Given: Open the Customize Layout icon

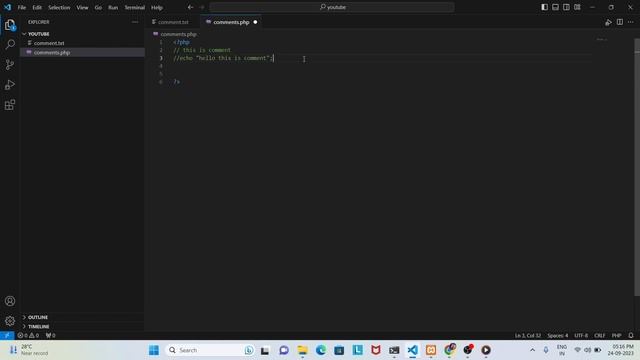Looking at the screenshot, I should [577, 7].
